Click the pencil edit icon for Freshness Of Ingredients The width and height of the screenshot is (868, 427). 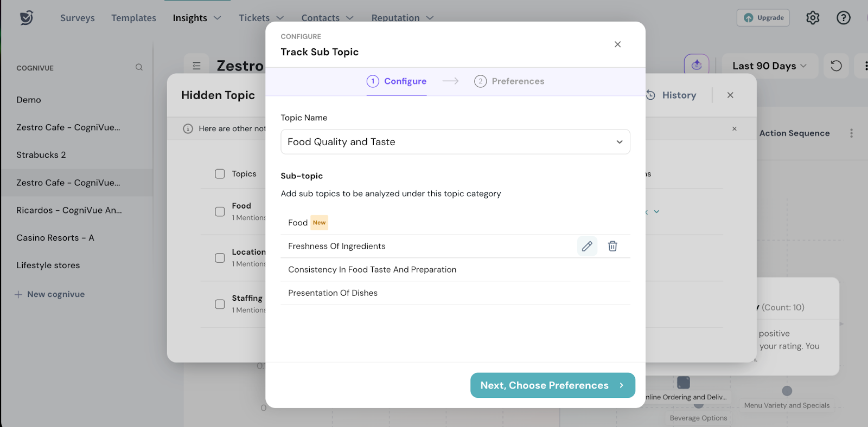click(x=587, y=246)
